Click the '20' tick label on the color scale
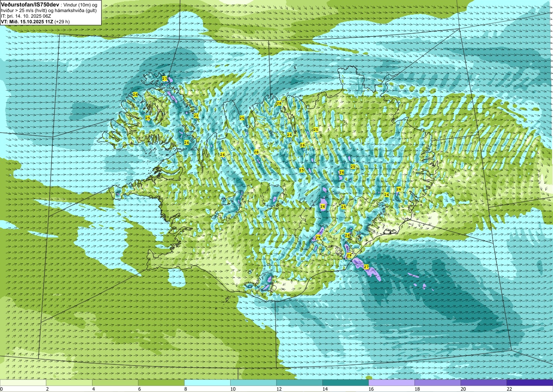Screen dimensions: 553x392 (x=463, y=389)
